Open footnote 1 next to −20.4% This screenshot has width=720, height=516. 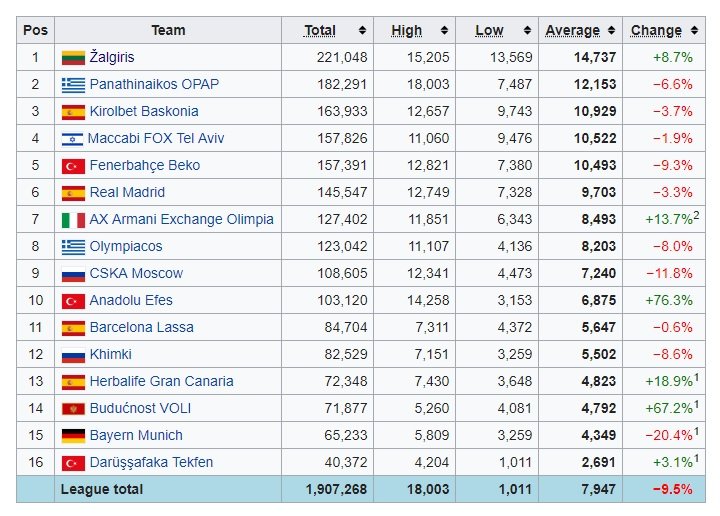pyautogui.click(x=696, y=432)
